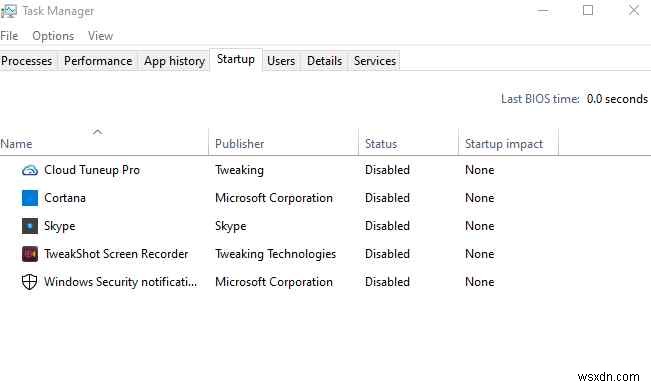Click the Skype app icon
651x387 pixels.
pyautogui.click(x=30, y=226)
